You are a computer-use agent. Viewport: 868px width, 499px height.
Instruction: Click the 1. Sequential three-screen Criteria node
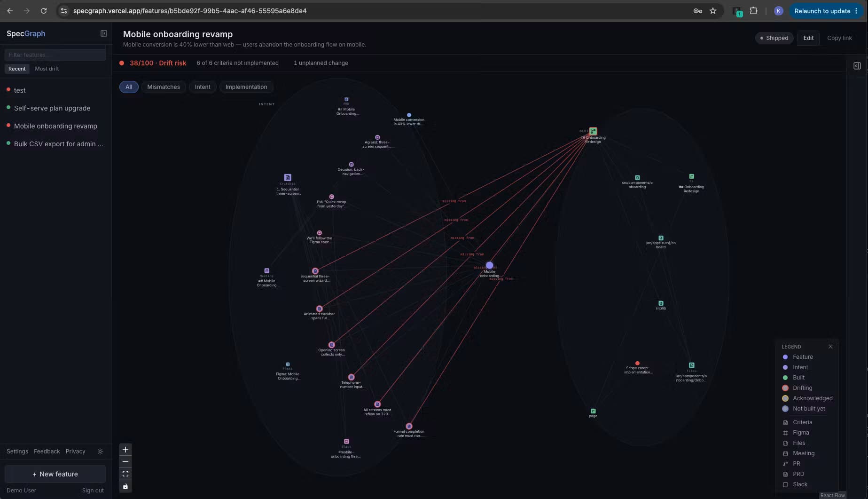(x=288, y=178)
